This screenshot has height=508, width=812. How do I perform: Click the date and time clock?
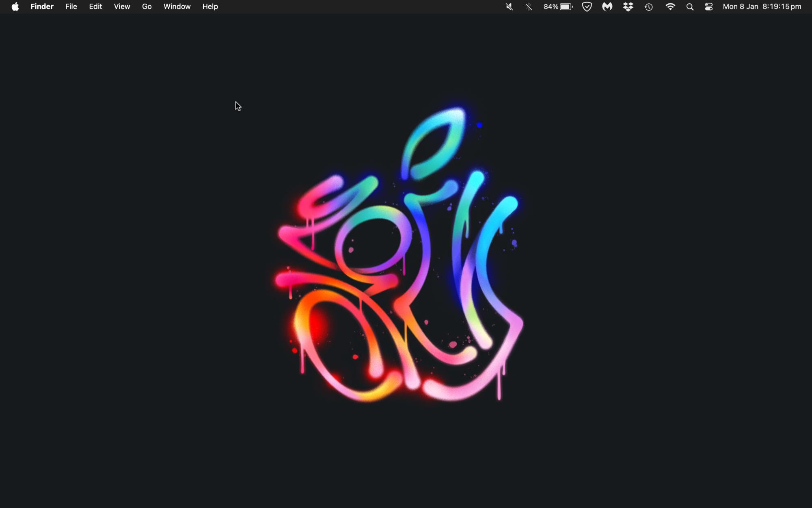762,7
